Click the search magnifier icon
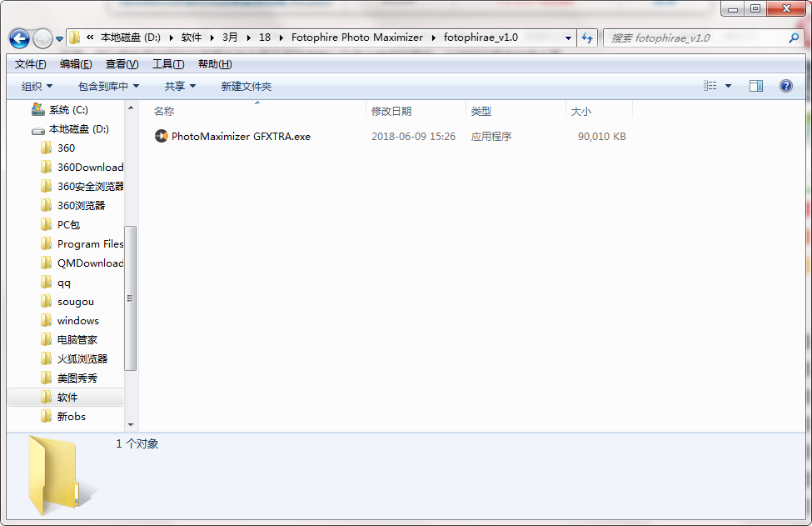 pos(794,38)
